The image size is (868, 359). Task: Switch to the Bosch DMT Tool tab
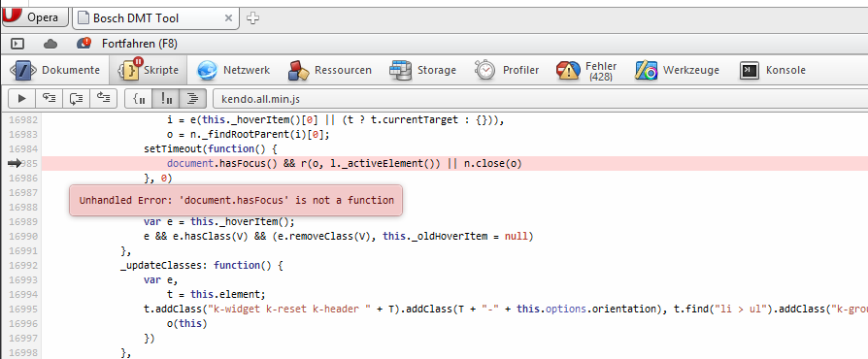click(149, 18)
